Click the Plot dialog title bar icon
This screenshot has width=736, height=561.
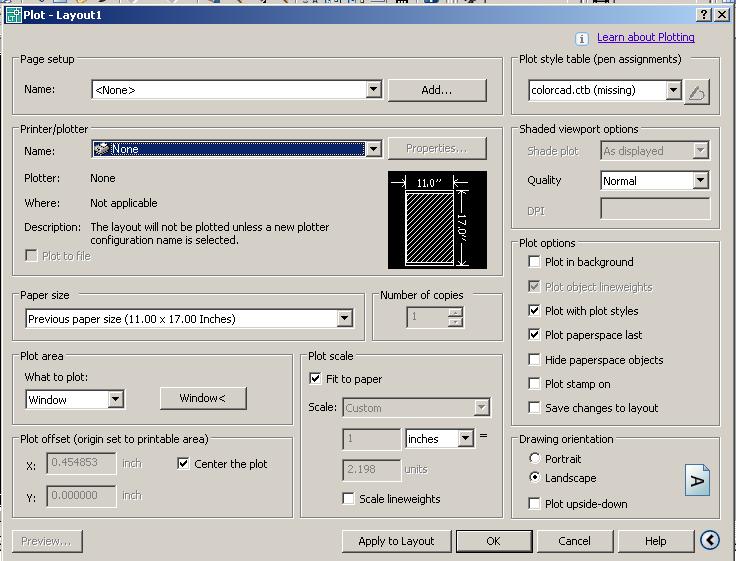pos(13,15)
